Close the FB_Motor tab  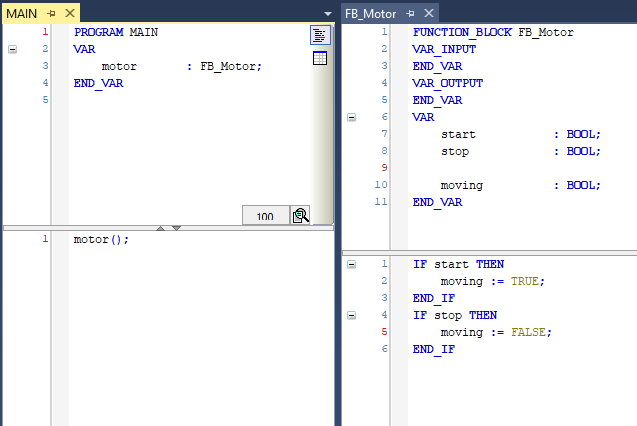pos(429,13)
